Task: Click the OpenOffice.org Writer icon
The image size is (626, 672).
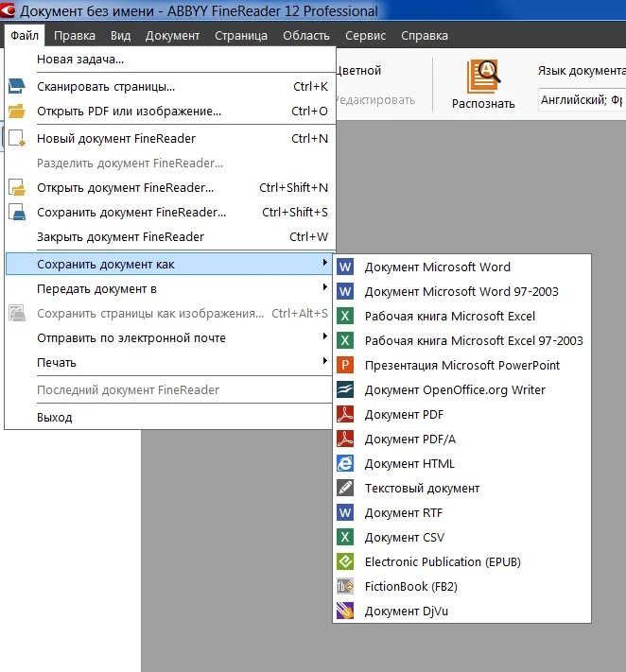Action: coord(345,389)
